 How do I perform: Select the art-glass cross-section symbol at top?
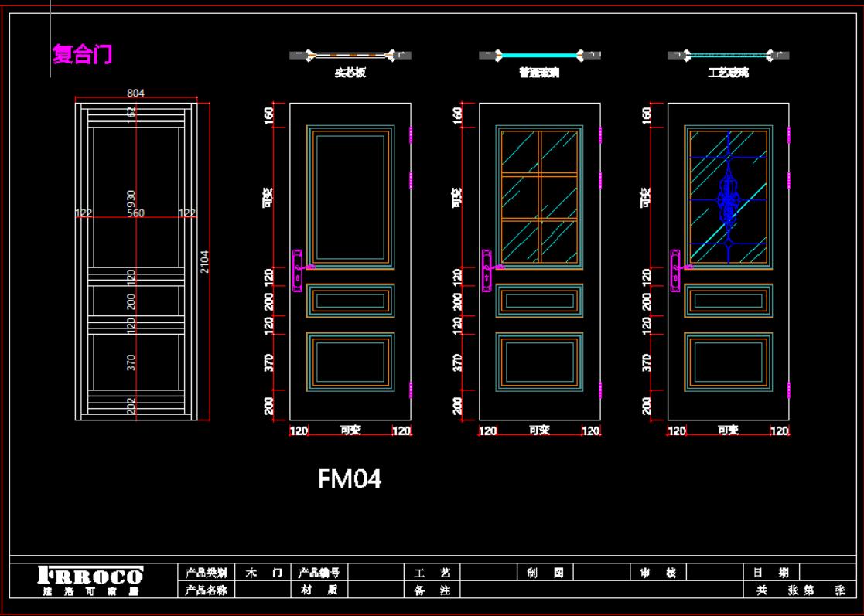tap(728, 55)
